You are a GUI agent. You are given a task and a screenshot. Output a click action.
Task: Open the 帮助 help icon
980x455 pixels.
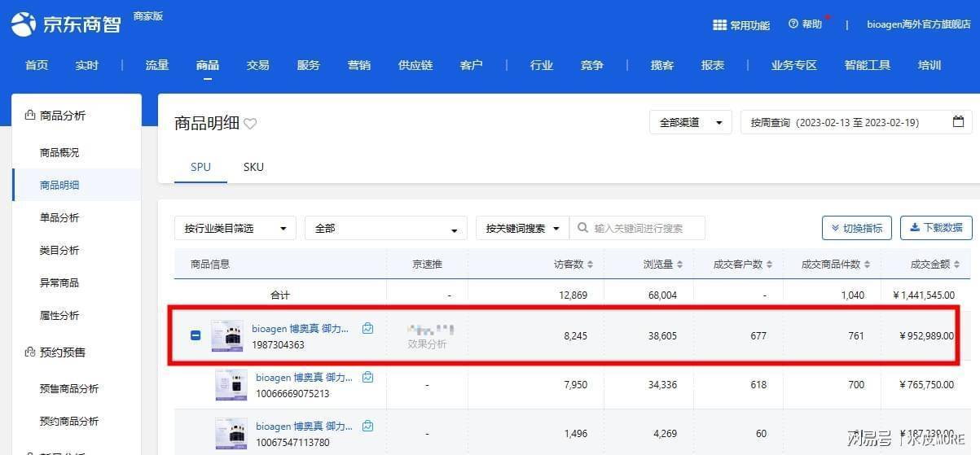tap(793, 24)
